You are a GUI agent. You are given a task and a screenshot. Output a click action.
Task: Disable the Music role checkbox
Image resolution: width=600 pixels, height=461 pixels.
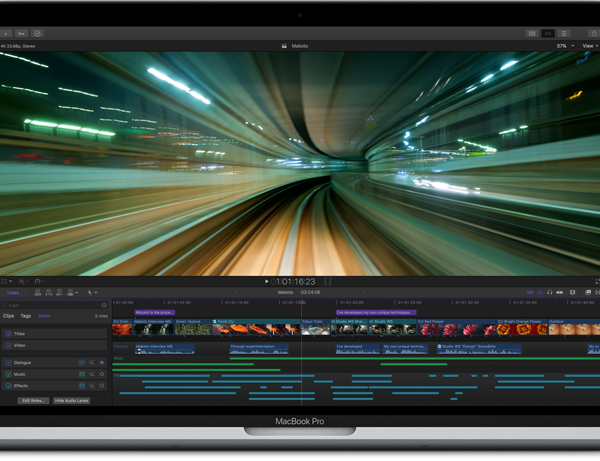pos(8,374)
